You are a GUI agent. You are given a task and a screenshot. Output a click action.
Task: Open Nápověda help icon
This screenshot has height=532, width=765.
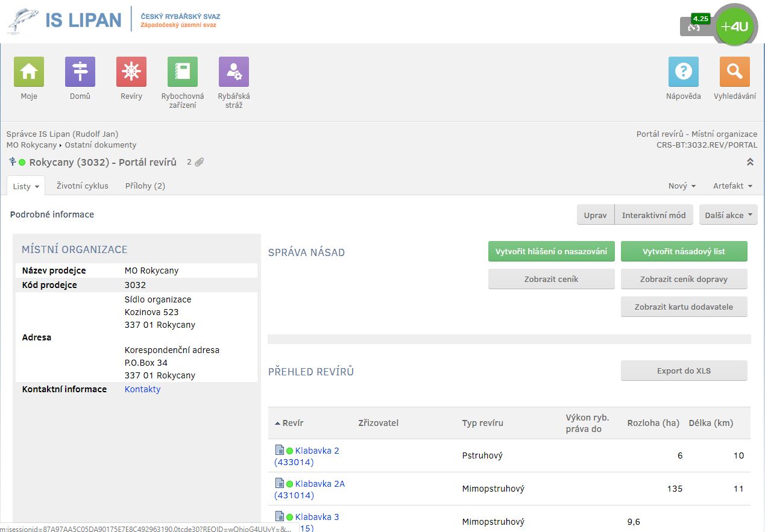pyautogui.click(x=683, y=72)
